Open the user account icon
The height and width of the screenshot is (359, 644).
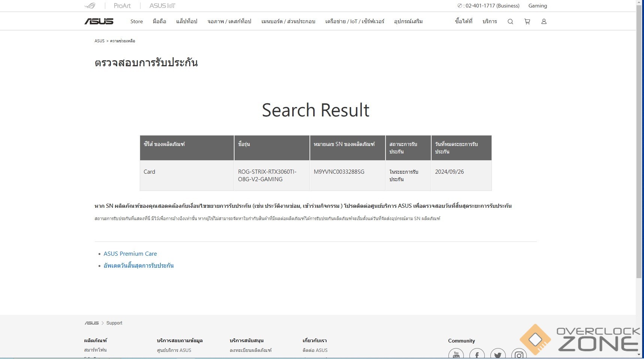(x=544, y=21)
